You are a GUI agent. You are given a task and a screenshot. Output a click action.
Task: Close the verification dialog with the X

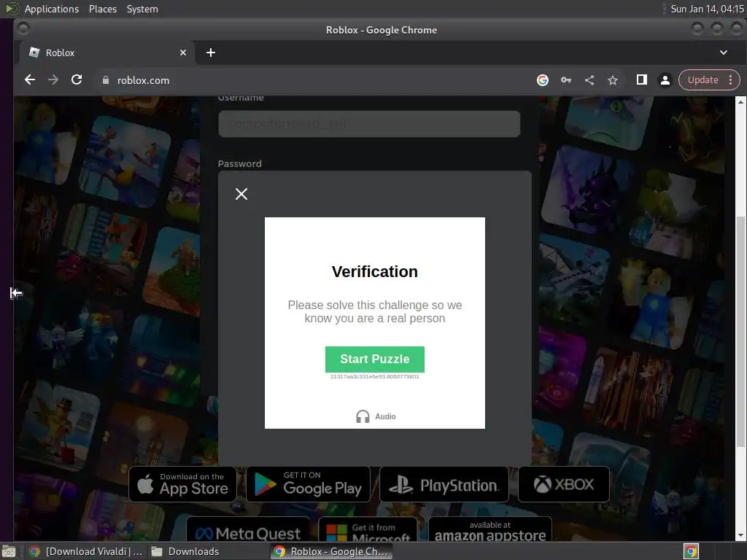coord(241,194)
